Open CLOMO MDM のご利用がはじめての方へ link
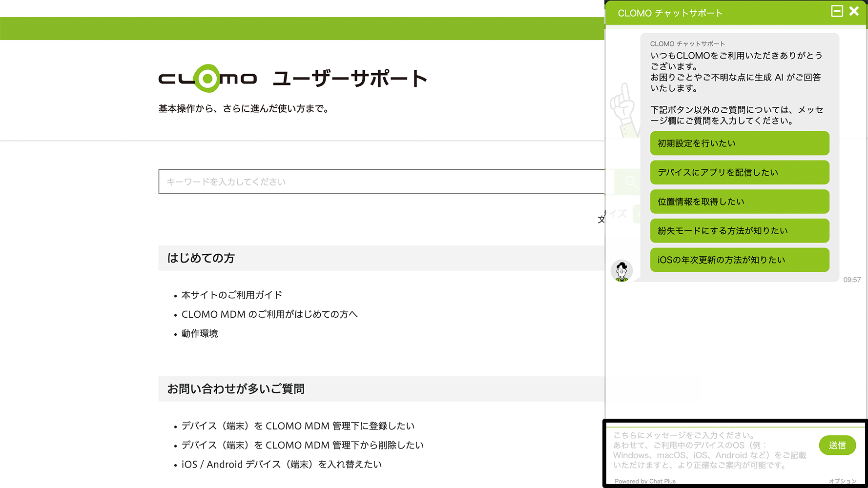This screenshot has width=868, height=488. (269, 314)
